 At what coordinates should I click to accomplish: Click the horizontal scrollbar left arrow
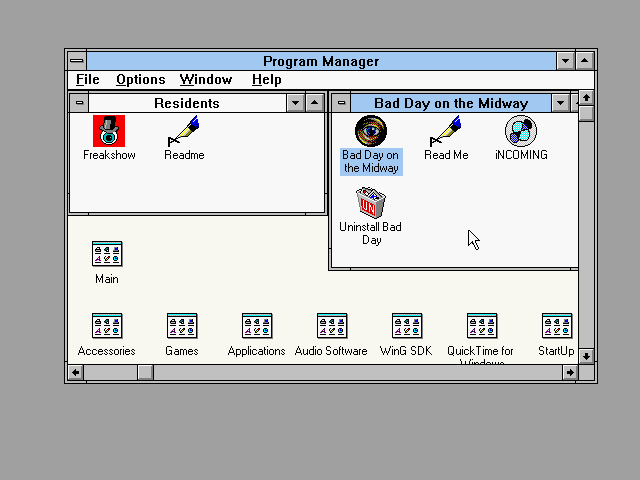tap(76, 372)
